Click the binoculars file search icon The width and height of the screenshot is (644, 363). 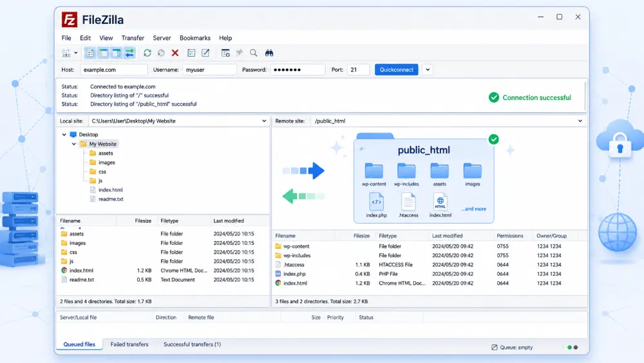tap(269, 53)
